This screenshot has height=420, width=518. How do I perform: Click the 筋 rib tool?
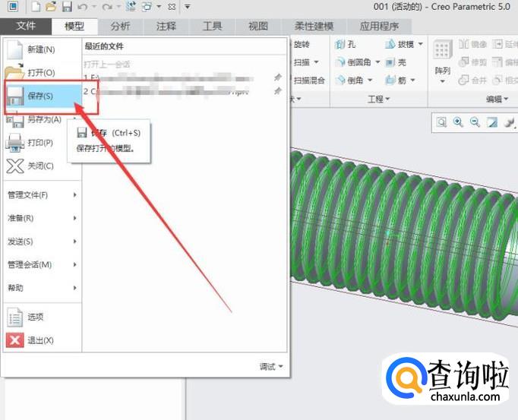coord(396,80)
